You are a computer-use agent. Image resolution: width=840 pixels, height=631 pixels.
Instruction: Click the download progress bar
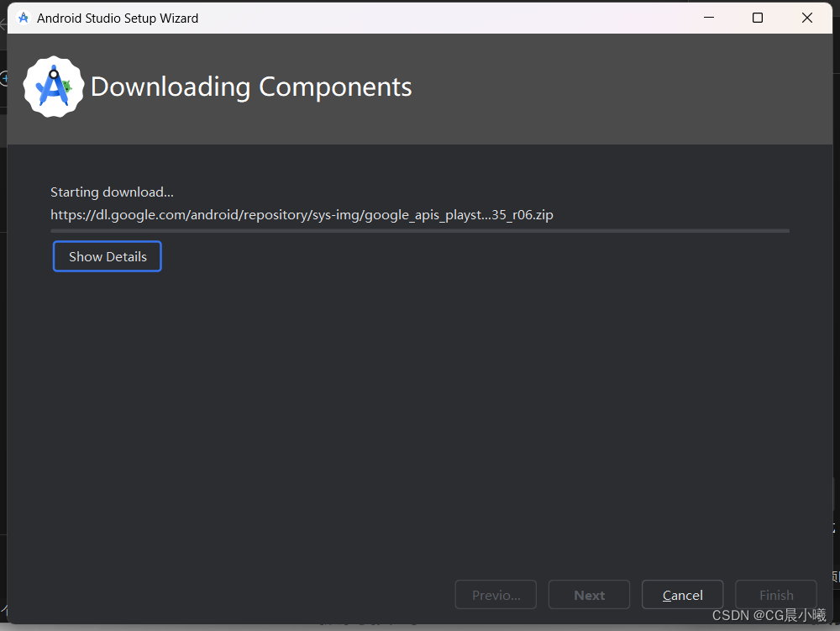click(x=420, y=231)
